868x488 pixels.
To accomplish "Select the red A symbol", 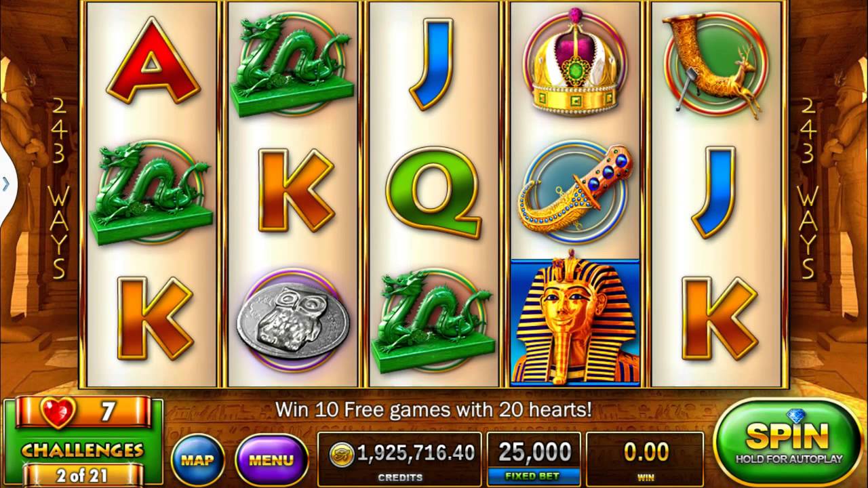I will coord(153,62).
